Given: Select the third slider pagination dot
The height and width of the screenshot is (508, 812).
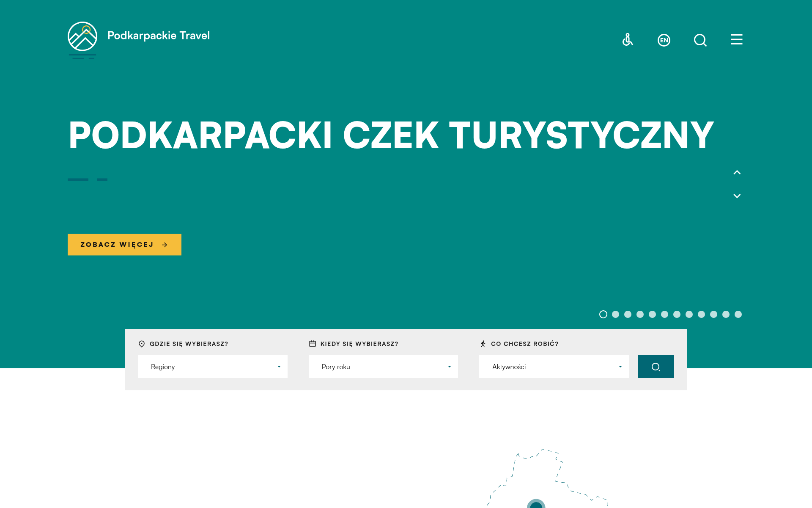Looking at the screenshot, I should point(628,314).
